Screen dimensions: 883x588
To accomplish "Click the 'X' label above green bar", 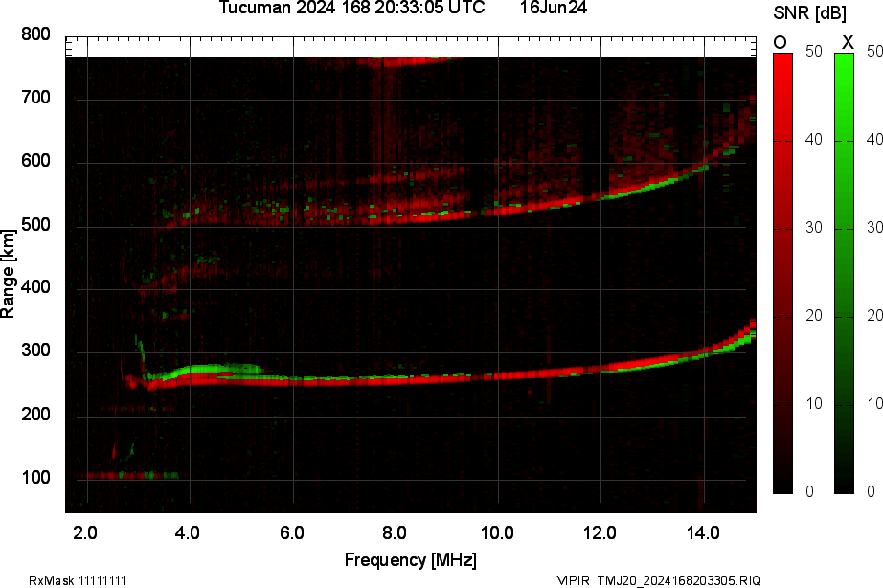I will coord(848,42).
